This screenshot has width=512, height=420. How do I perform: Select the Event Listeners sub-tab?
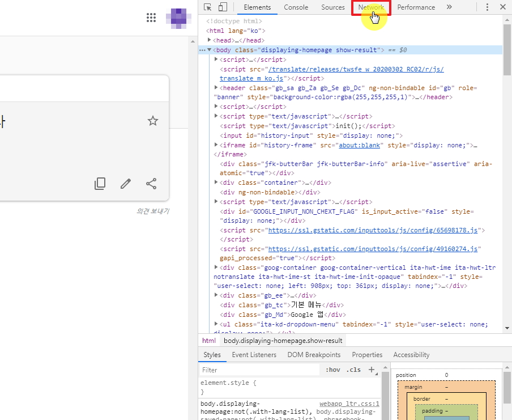coord(254,355)
